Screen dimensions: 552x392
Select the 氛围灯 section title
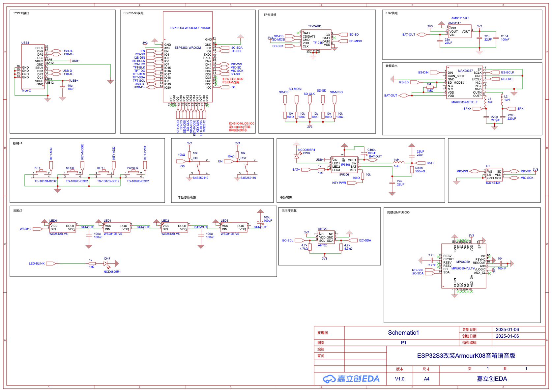point(17,211)
